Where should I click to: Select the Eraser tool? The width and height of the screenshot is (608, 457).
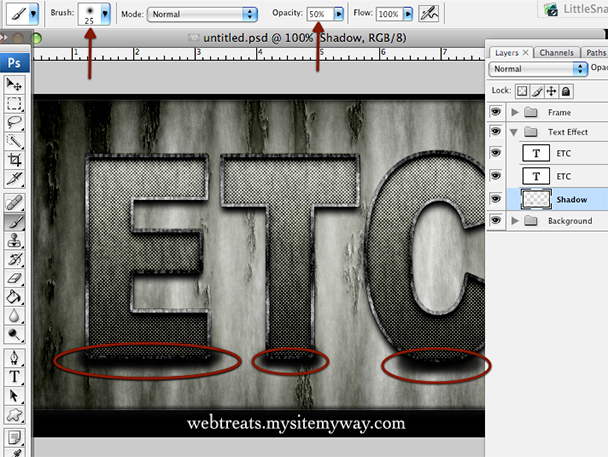(14, 278)
